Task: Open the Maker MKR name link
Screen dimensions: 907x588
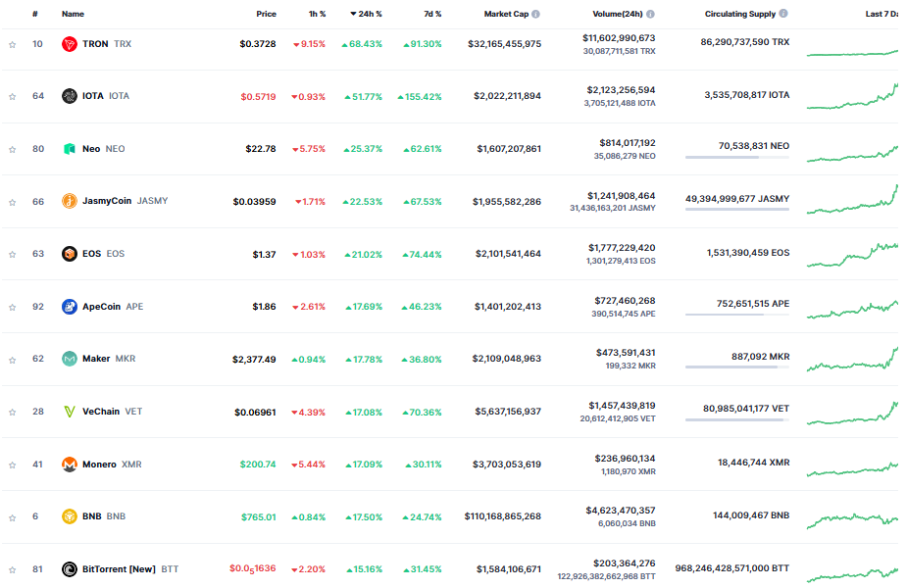Action: [109, 359]
